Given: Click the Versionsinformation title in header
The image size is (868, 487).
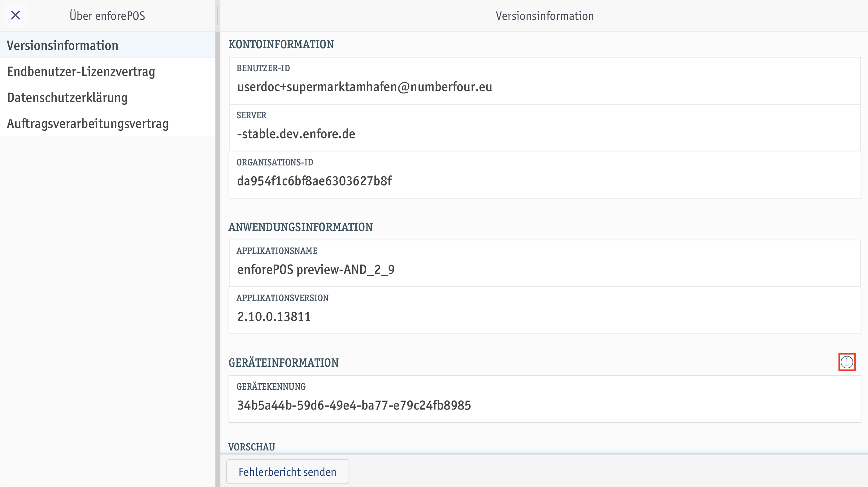Looking at the screenshot, I should 545,16.
